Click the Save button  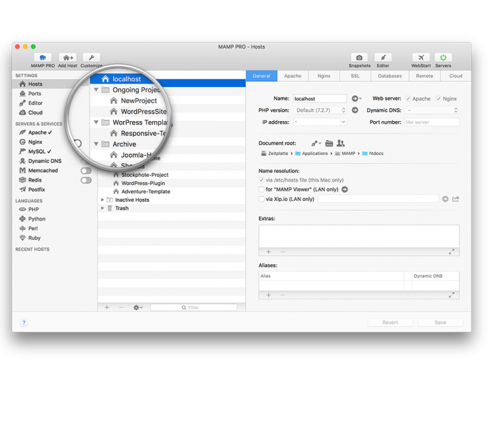pos(441,322)
